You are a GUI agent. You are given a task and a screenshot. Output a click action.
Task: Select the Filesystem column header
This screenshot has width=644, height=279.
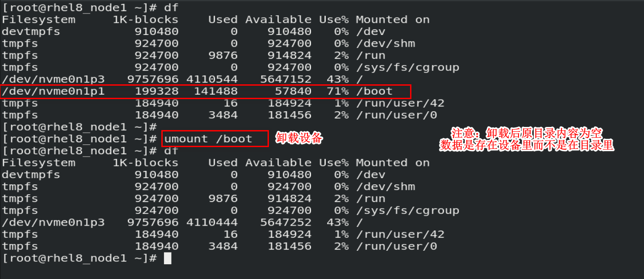pos(38,19)
